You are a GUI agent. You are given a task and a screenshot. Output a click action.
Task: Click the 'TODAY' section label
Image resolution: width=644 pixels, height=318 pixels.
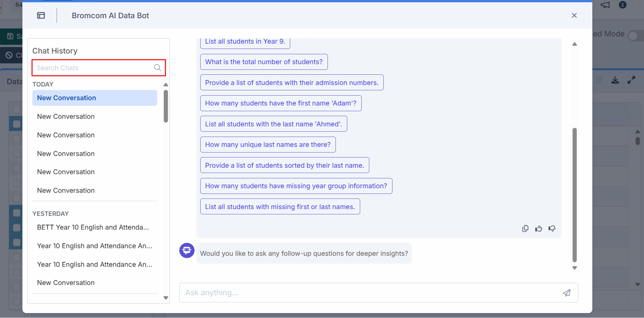coord(43,84)
